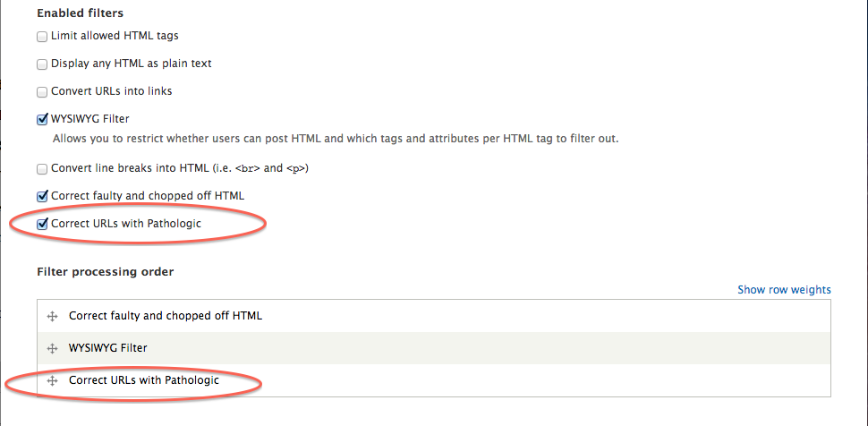
Task: Click 'Correct URLs with Pathologic' row text in order table
Action: (x=144, y=380)
